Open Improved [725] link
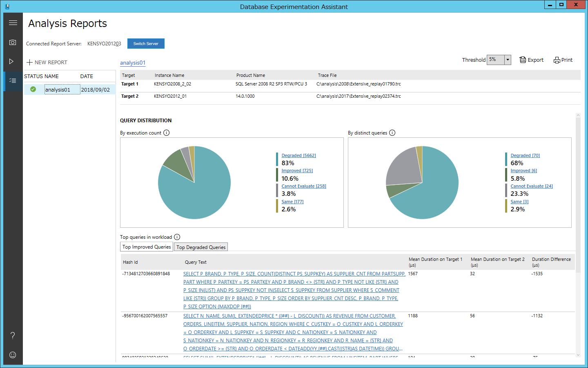Viewport: 588px width, 368px height. tap(297, 171)
